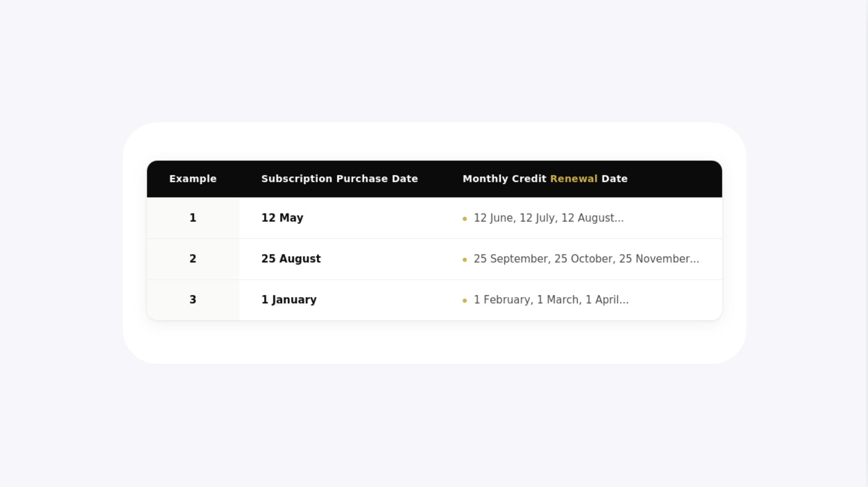
Task: Select the "1 February, 1 March, 1 April..." text
Action: (x=551, y=300)
